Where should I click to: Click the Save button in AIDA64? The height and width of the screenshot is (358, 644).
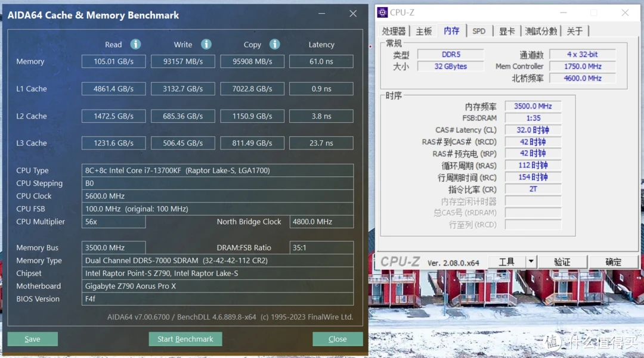point(32,339)
